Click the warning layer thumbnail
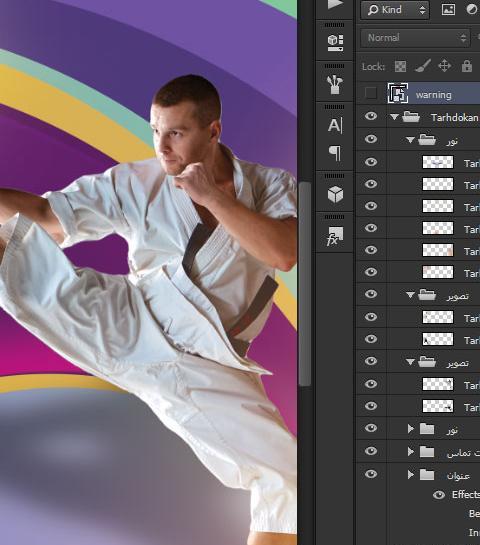The width and height of the screenshot is (480, 545). [398, 93]
